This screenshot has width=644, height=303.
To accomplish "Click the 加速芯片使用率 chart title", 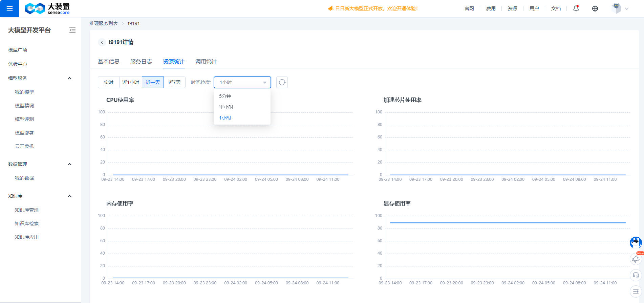I will pos(403,100).
